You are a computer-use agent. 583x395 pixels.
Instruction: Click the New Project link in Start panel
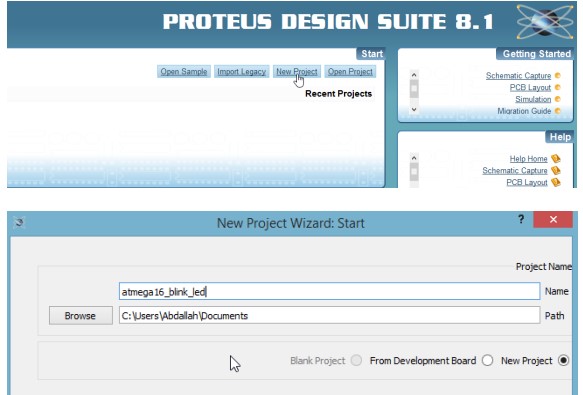[x=297, y=71]
